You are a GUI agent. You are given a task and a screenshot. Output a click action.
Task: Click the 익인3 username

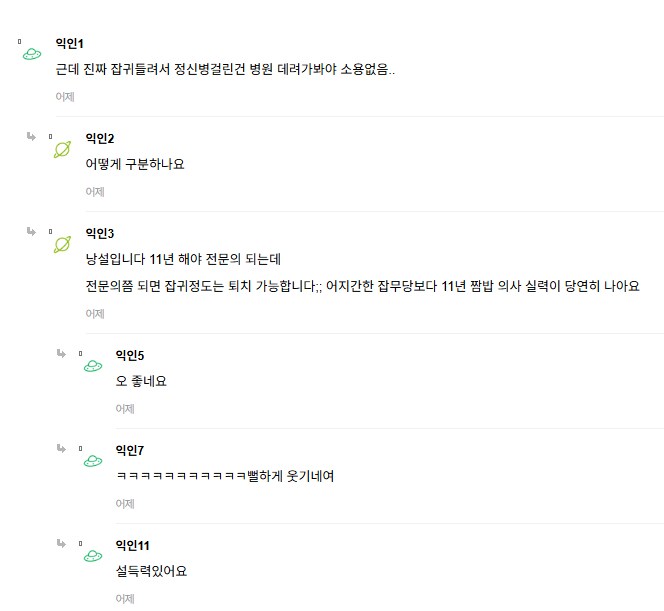click(100, 233)
